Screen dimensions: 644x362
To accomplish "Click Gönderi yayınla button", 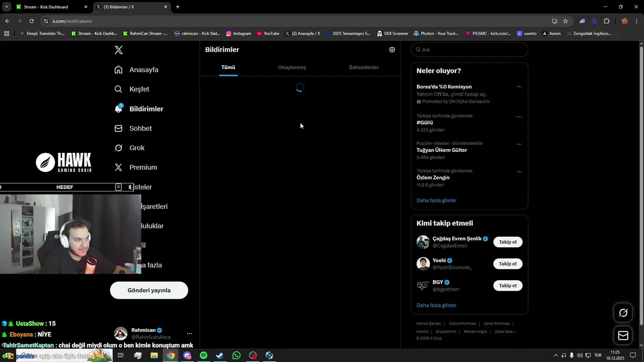I will (x=149, y=290).
